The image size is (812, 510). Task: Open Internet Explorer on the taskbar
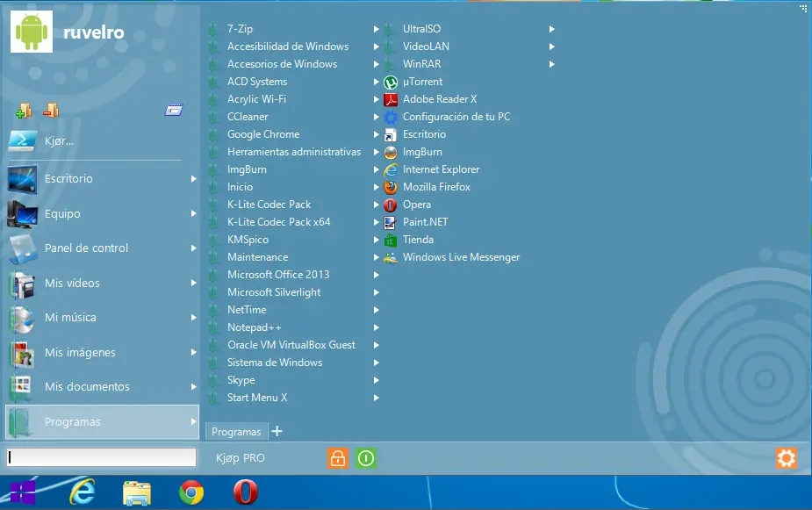tap(83, 492)
